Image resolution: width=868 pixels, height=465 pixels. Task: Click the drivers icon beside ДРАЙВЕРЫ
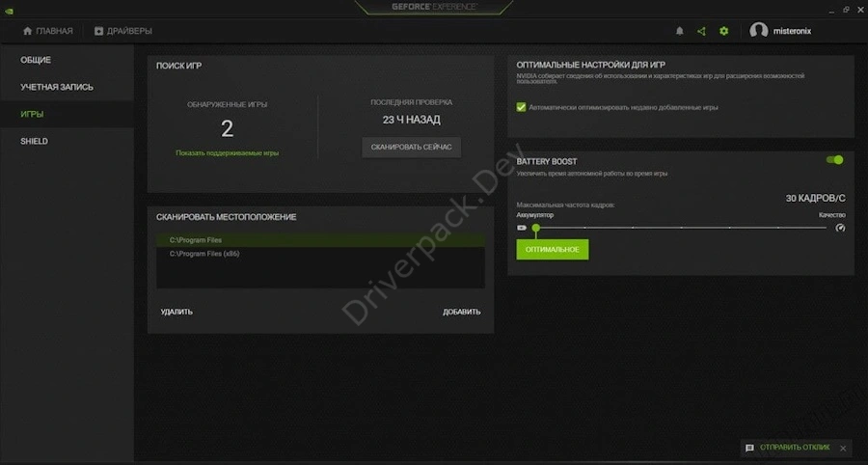(98, 31)
